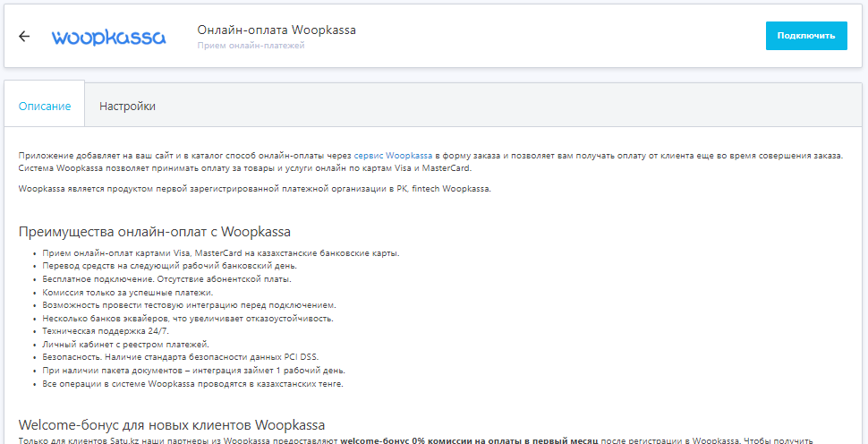Click bullet Личный кабинет с реестром платежей

(x=125, y=345)
